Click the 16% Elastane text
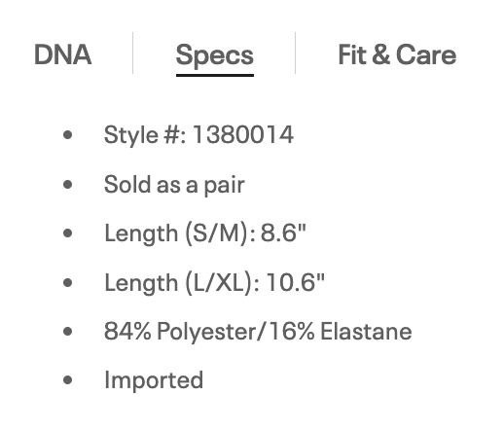Viewport: 504px width, 430px height. point(340,332)
